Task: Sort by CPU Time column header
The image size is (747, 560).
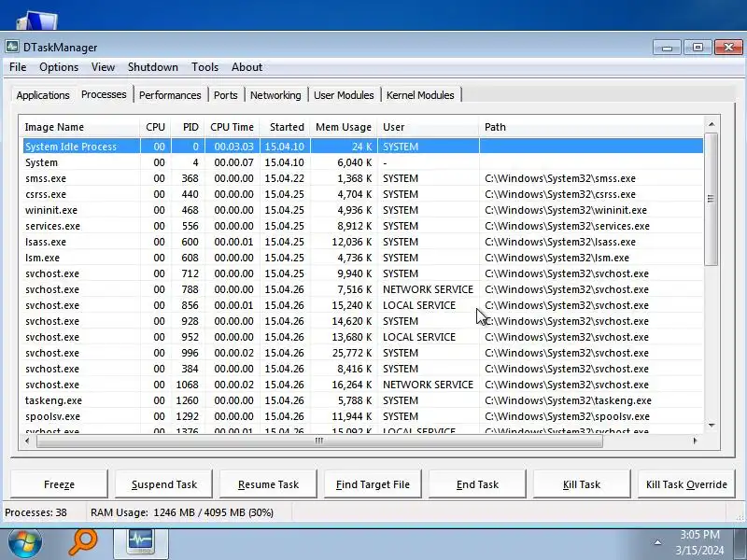Action: (232, 127)
